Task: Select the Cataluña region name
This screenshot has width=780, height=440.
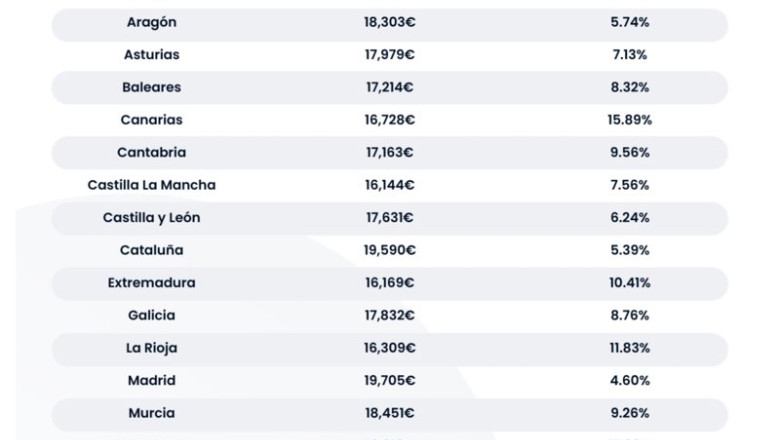Action: point(152,250)
